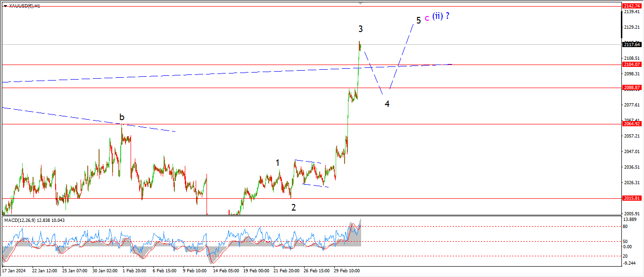644x277 pixels.
Task: Select the 2088.87 price level tag
Action: coord(631,88)
